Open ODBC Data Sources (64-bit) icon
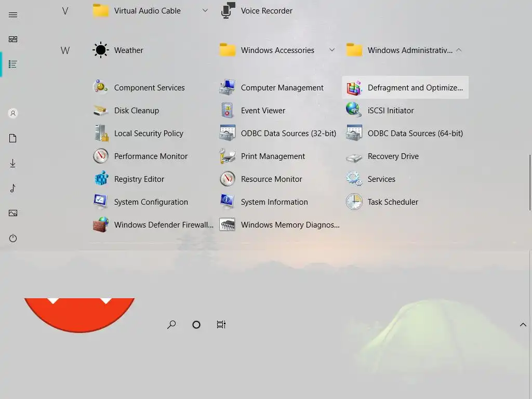The width and height of the screenshot is (532, 399). pyautogui.click(x=354, y=133)
